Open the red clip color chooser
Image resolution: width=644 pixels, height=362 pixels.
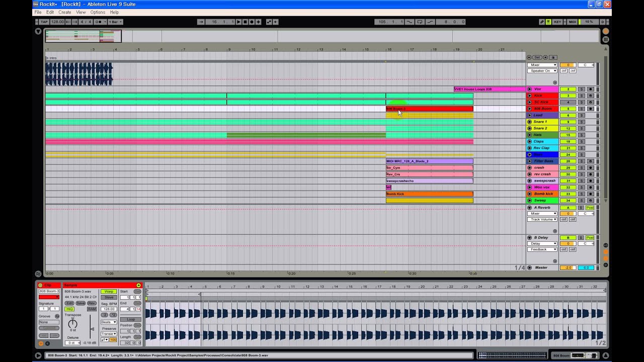[49, 297]
